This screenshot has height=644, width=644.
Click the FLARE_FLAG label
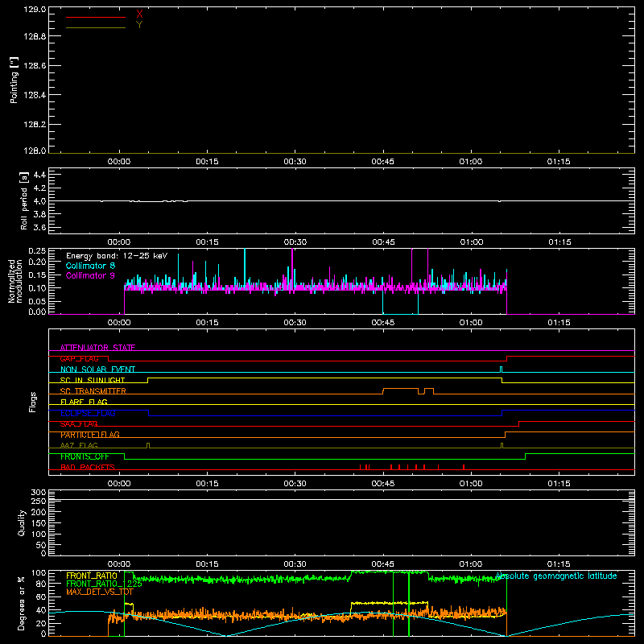coord(84,402)
